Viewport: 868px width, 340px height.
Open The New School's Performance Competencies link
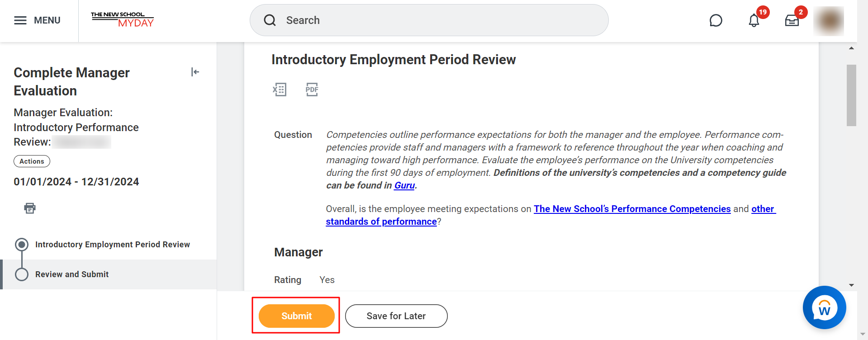point(632,209)
